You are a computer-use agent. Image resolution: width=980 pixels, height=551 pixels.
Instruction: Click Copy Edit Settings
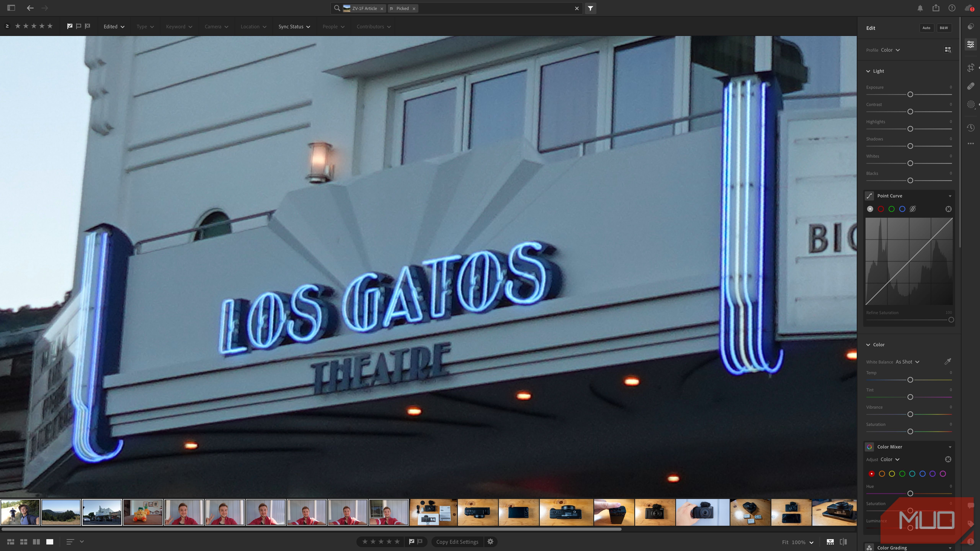click(x=457, y=541)
